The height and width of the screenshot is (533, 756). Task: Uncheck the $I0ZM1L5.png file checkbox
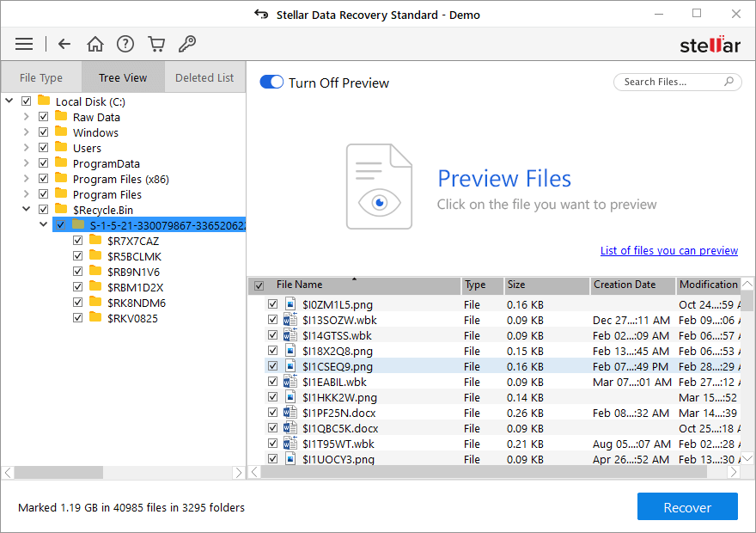(272, 304)
